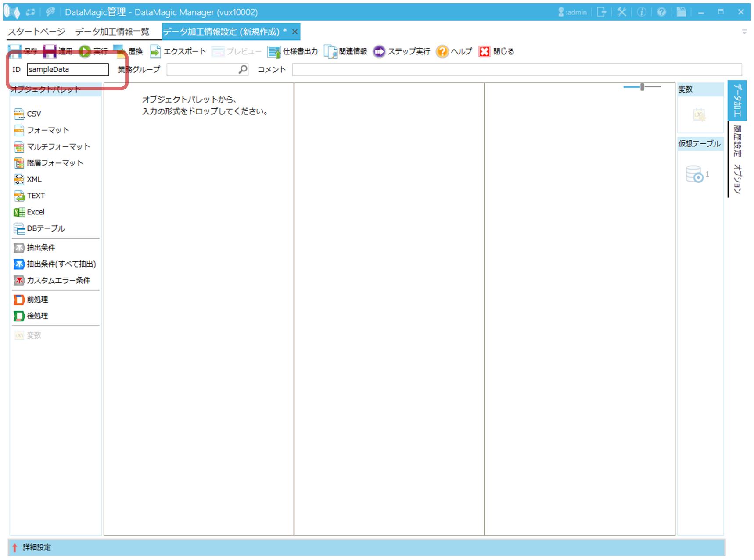
Task: Click the variable icon in 変数 panel
Action: click(699, 115)
